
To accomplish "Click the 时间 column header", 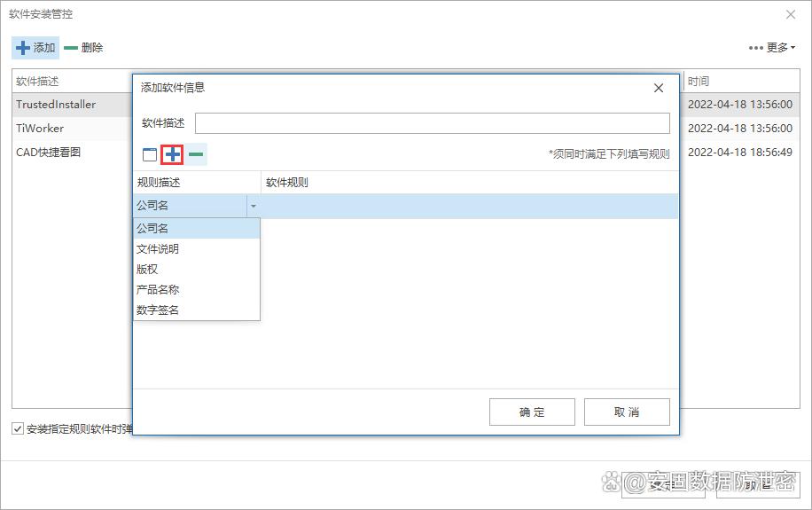I will point(742,82).
